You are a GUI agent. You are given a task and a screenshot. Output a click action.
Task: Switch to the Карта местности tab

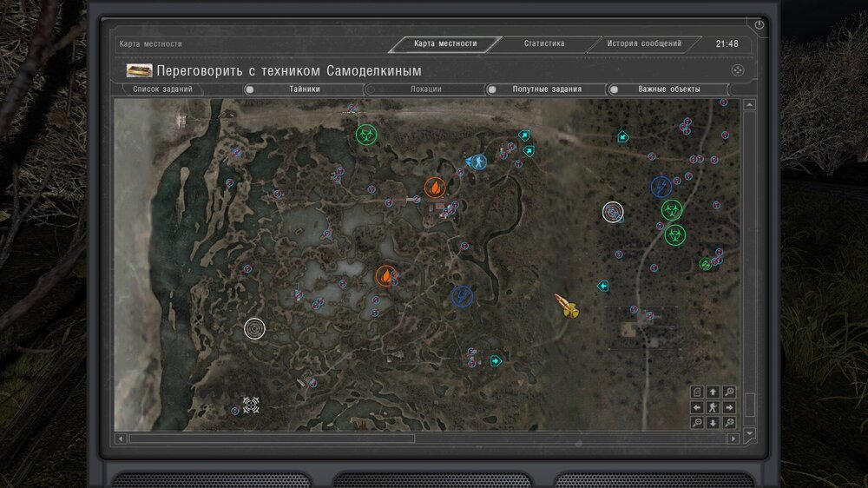[445, 43]
